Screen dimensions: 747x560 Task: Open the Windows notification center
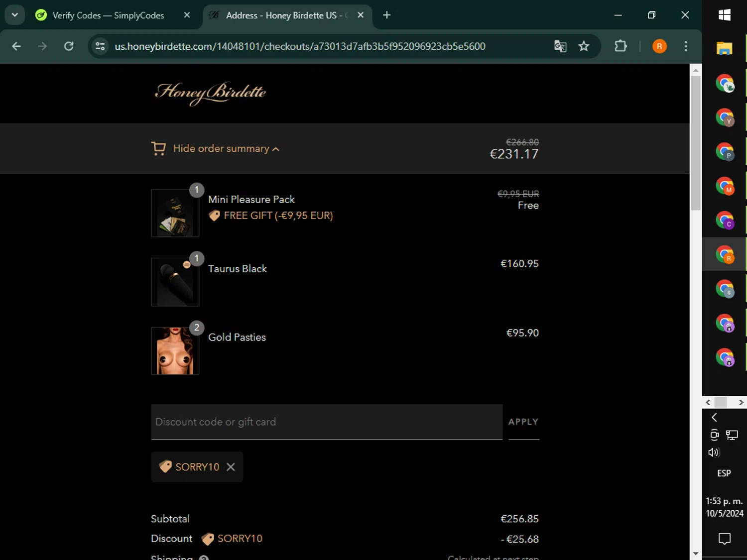[x=724, y=539]
